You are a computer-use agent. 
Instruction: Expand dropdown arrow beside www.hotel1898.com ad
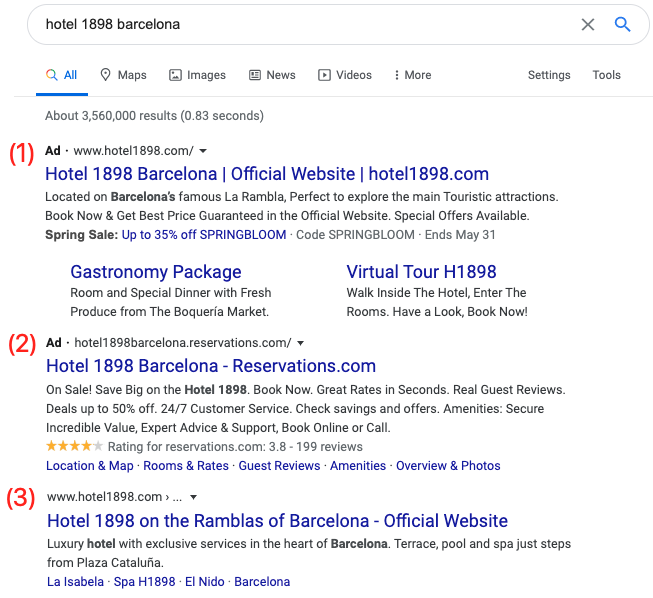pyautogui.click(x=203, y=151)
